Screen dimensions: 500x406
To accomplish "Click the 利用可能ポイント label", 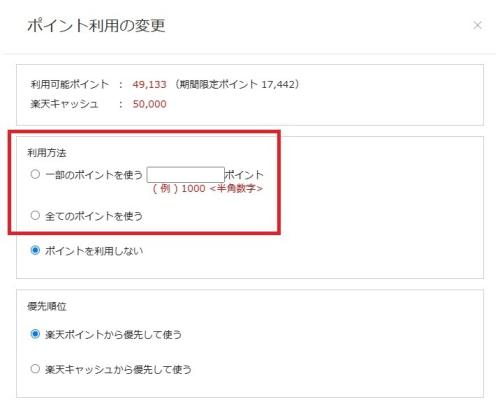I will (70, 84).
